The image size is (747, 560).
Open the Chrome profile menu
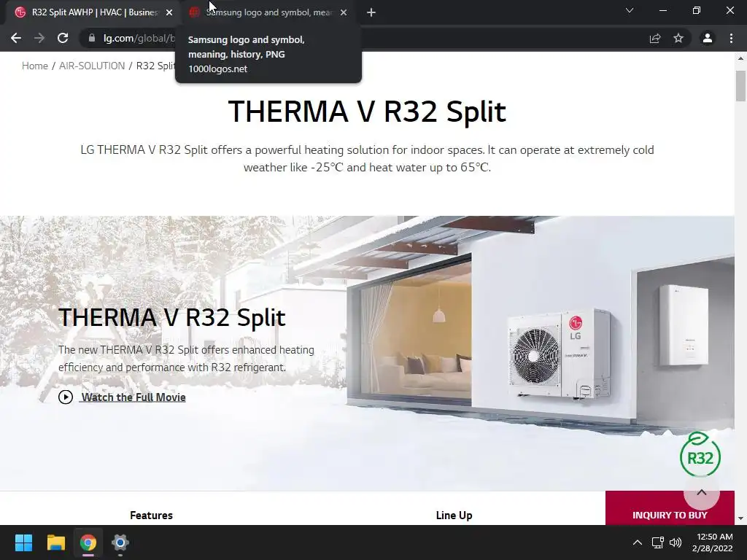coord(708,38)
